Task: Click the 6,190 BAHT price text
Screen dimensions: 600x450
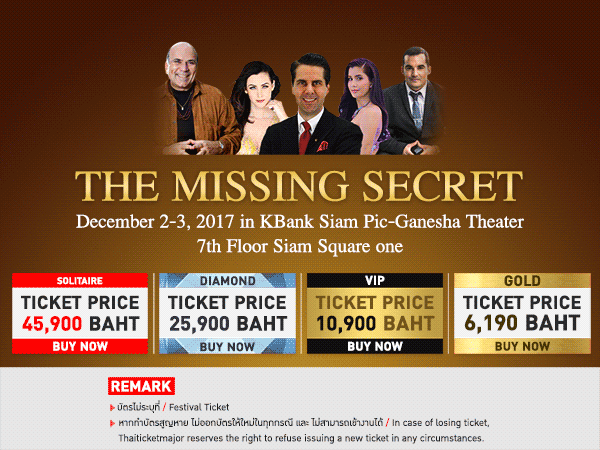Action: [x=522, y=323]
